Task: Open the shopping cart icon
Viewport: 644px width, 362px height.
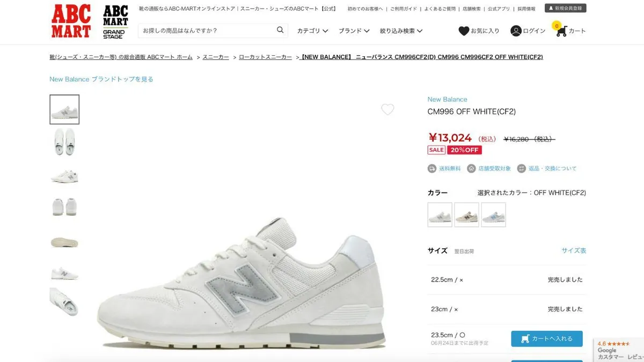Action: click(x=561, y=31)
